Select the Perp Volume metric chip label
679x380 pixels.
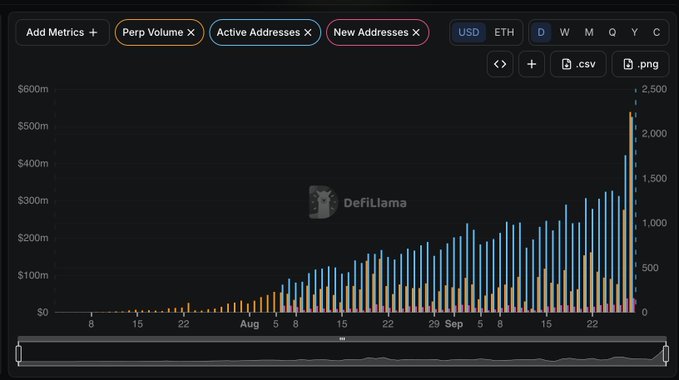coord(152,32)
